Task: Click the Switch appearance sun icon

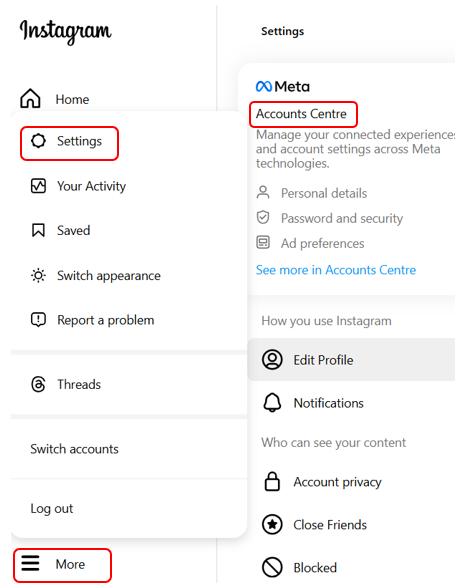Action: [x=38, y=276]
